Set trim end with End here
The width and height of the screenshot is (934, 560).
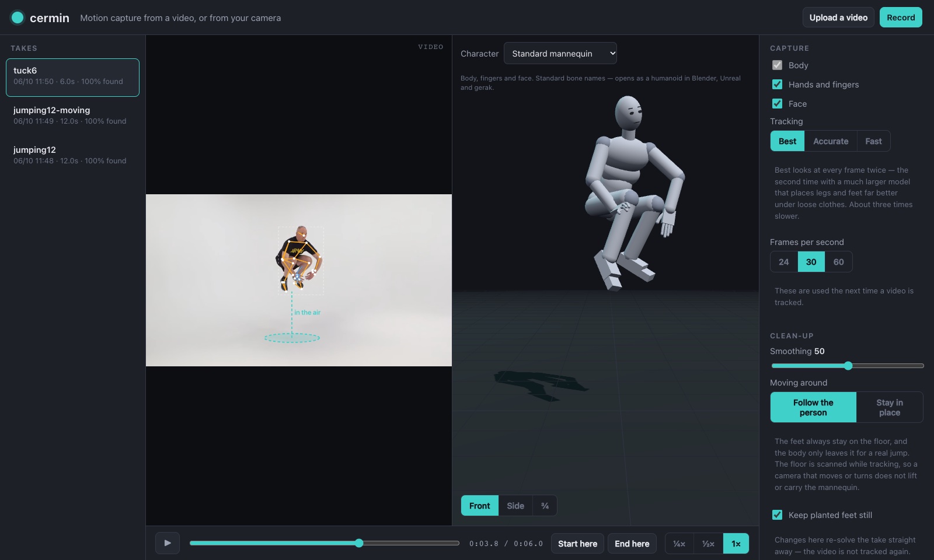click(632, 544)
